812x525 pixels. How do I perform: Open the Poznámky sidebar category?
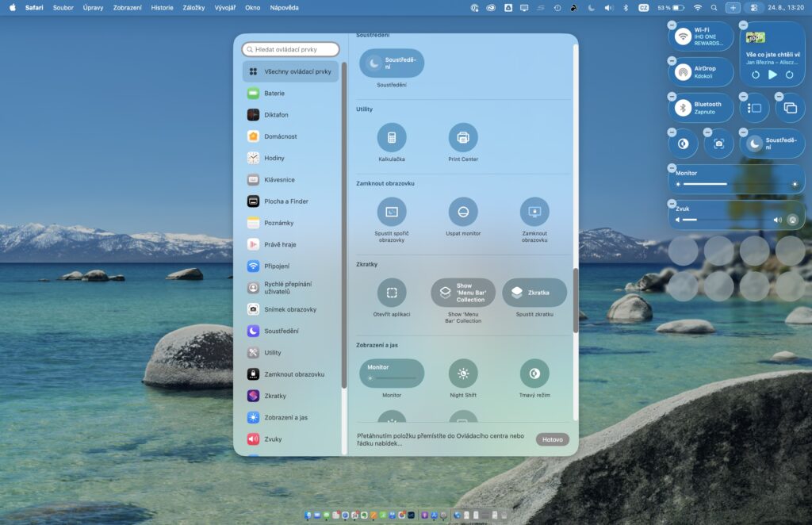pos(290,223)
